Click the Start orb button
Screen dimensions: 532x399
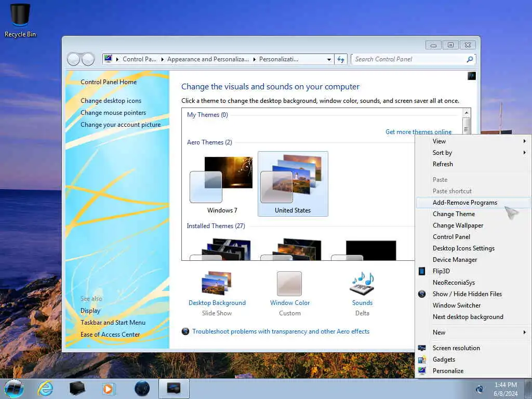pyautogui.click(x=14, y=389)
